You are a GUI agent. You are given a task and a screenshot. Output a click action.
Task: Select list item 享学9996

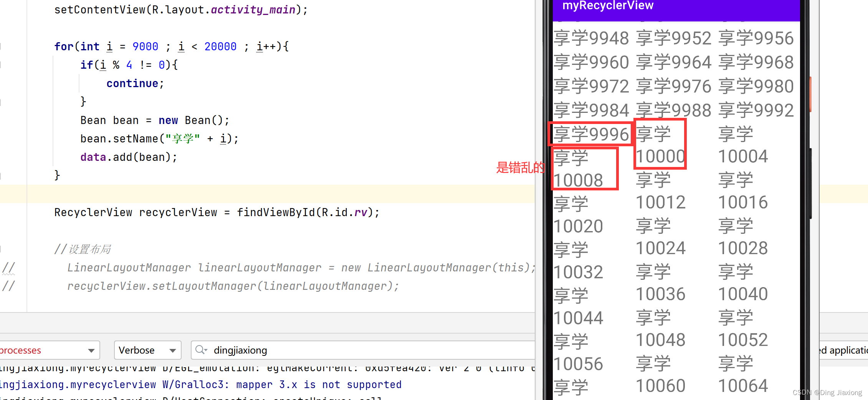(x=591, y=134)
